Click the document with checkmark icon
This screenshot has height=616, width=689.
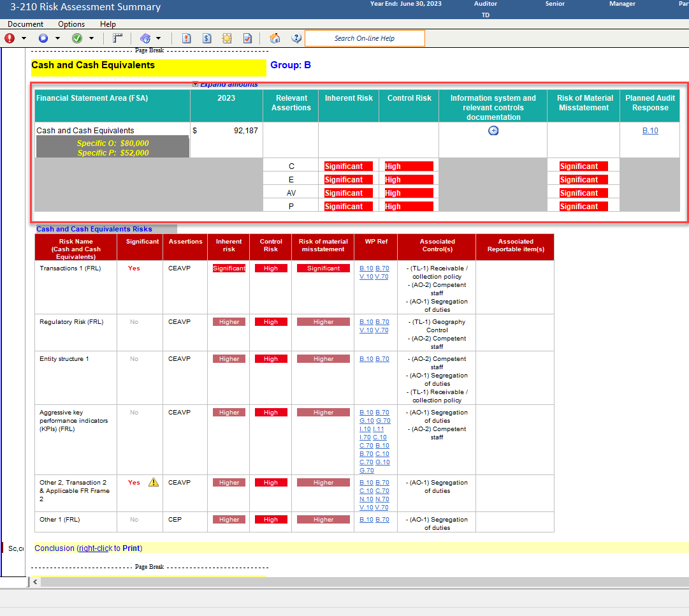coord(247,38)
